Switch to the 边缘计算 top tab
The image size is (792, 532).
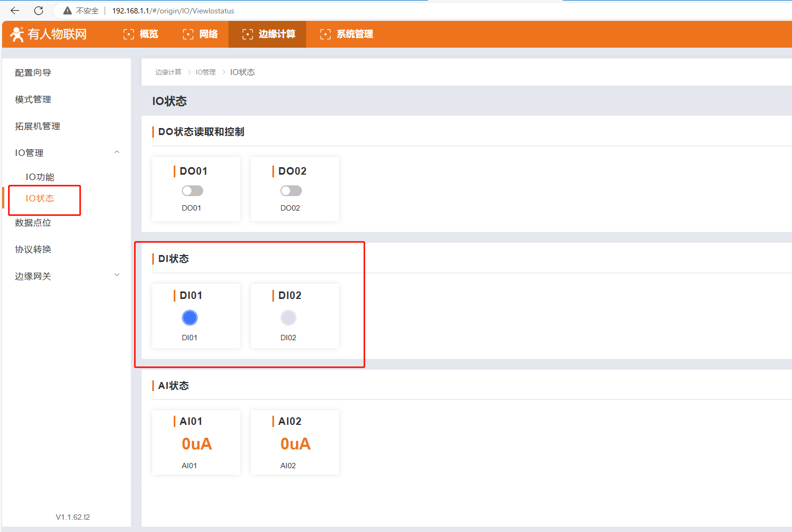(x=268, y=34)
